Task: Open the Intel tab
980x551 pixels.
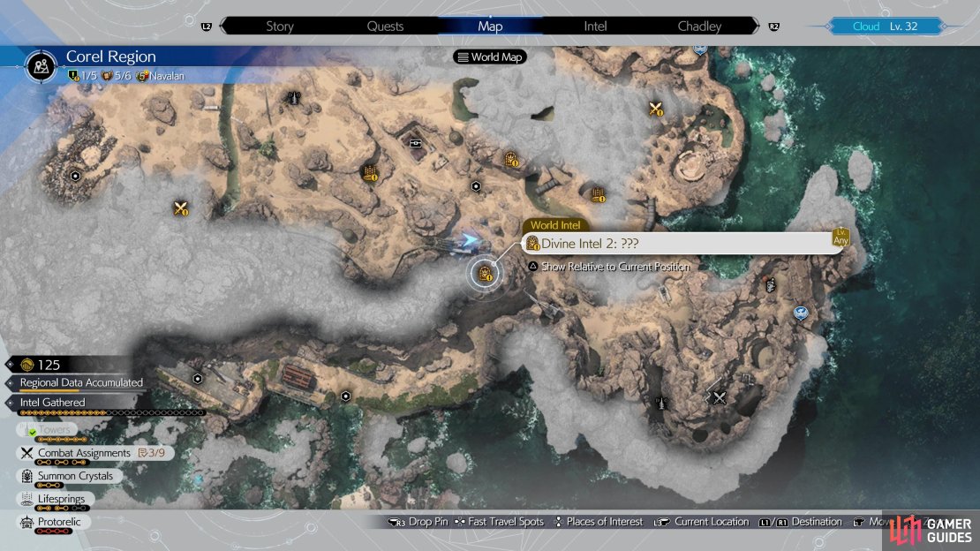Action: pyautogui.click(x=595, y=26)
